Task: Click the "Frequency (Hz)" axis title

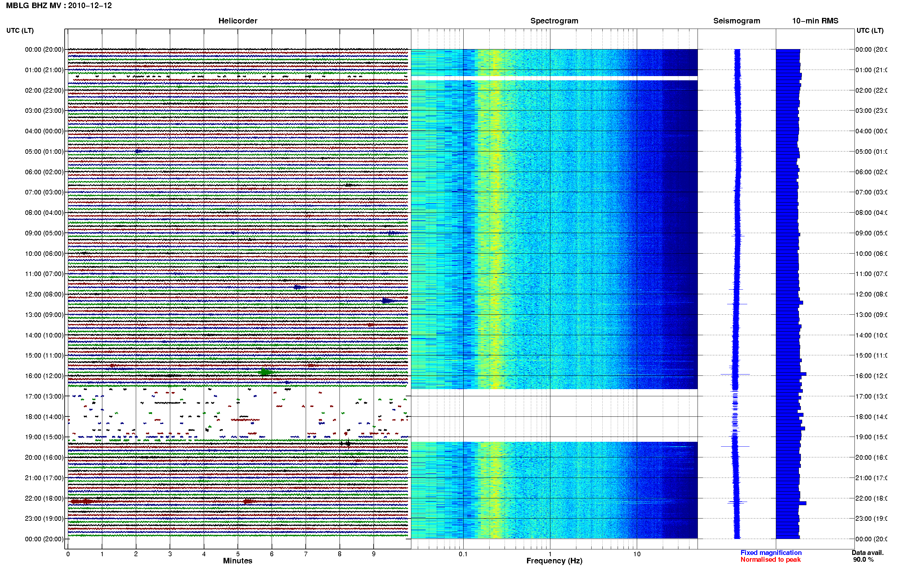Action: pyautogui.click(x=554, y=561)
